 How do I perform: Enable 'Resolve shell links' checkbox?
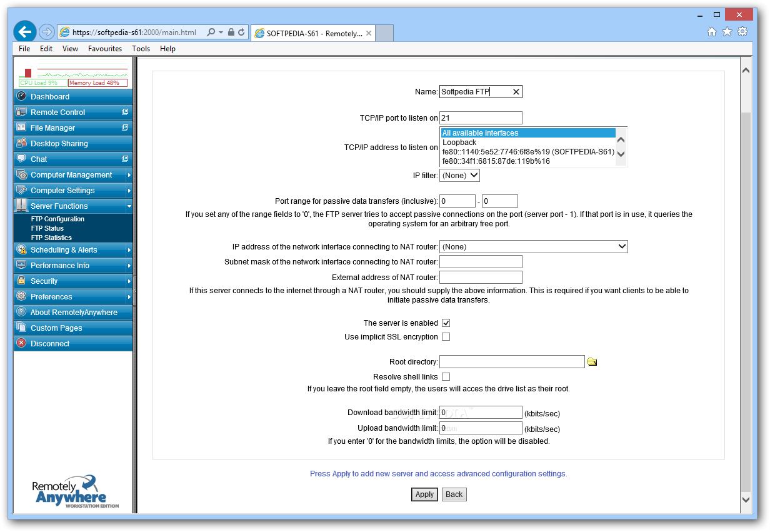click(x=446, y=376)
